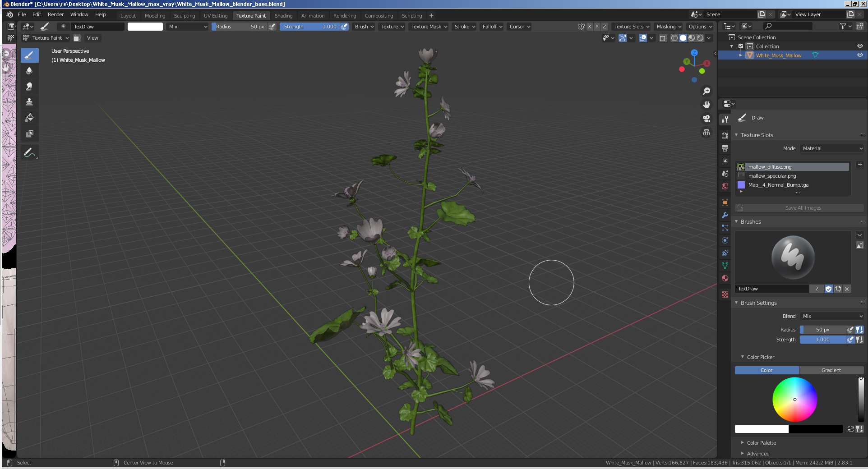Select the Fill bucket tool
Image resolution: width=868 pixels, height=469 pixels.
29,118
